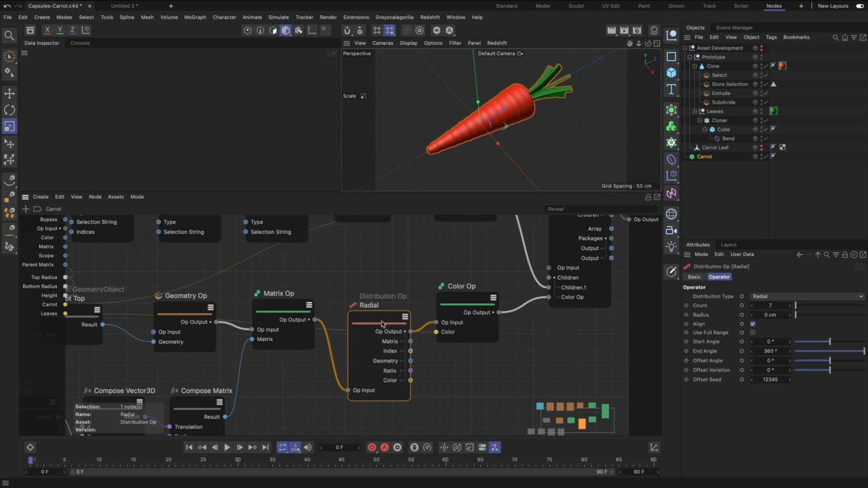Screen dimensions: 868x488
Task: Select the Move tool in left toolbar
Action: tap(9, 93)
